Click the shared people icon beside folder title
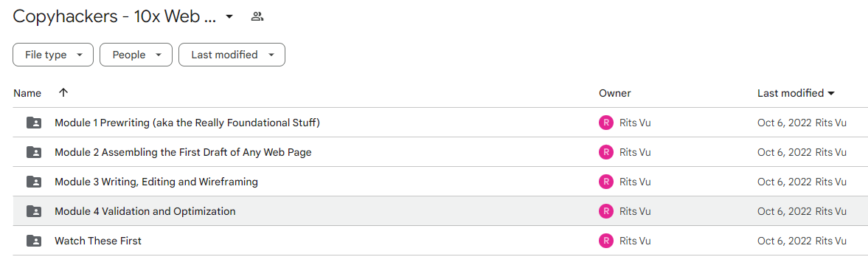Image resolution: width=868 pixels, height=271 pixels. coord(257,17)
